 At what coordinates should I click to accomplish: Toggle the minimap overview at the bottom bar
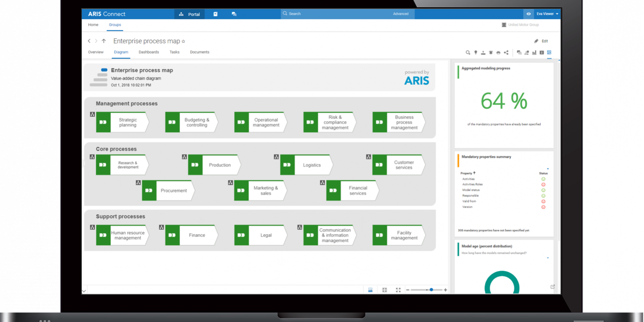(x=370, y=290)
